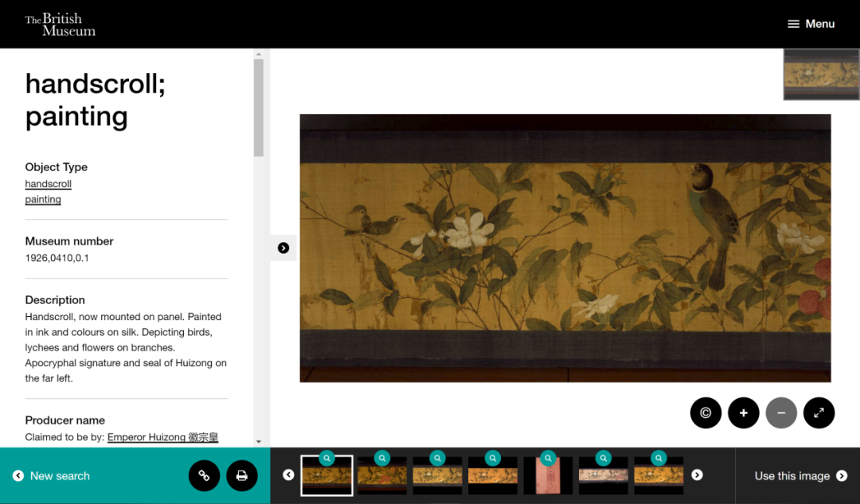The image size is (860, 504).
Task: Start a New search
Action: [52, 476]
